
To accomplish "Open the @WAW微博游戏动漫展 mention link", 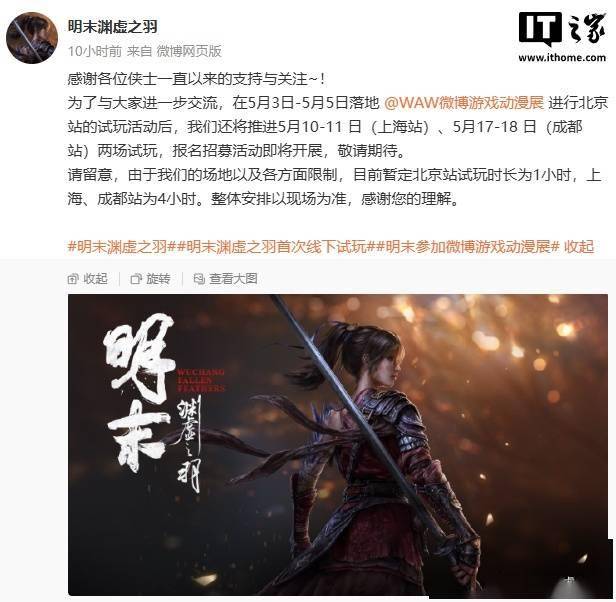I will pos(464,103).
